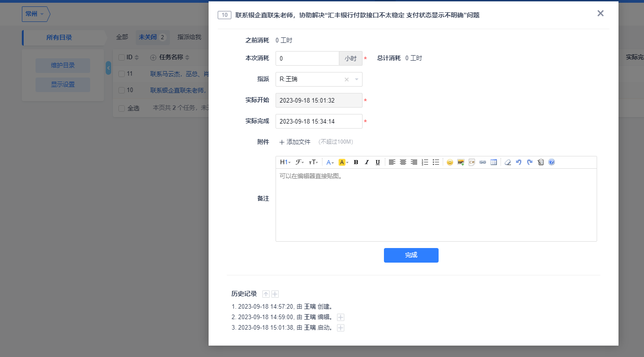The width and height of the screenshot is (644, 357).
Task: Insert a table in the editor
Action: [493, 162]
